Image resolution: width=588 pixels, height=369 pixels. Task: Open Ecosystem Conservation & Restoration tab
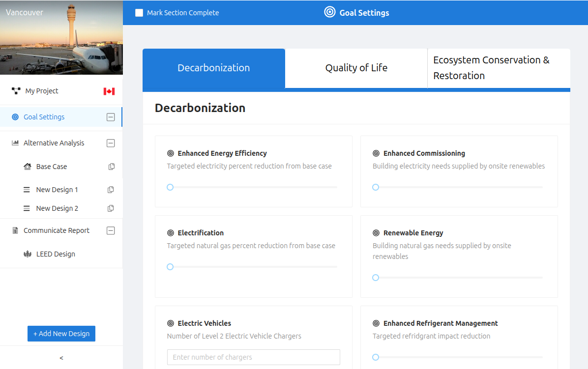point(499,68)
